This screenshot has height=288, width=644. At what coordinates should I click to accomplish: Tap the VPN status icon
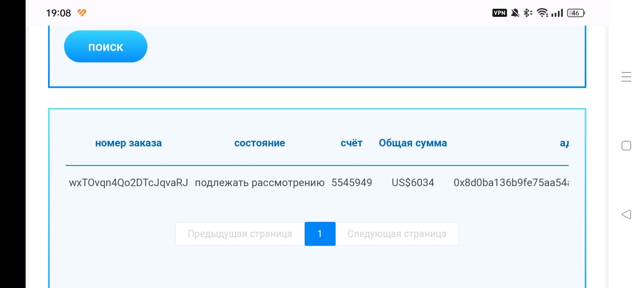coord(500,13)
